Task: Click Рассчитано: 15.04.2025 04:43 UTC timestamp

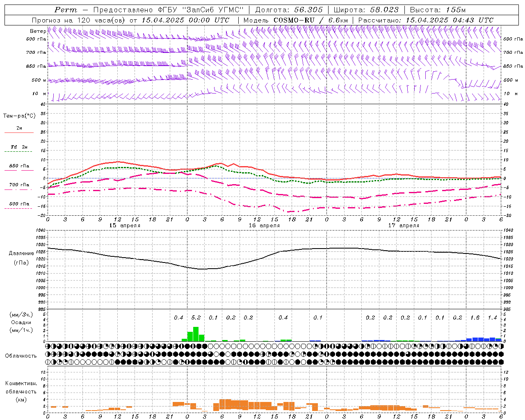Action: 426,20
